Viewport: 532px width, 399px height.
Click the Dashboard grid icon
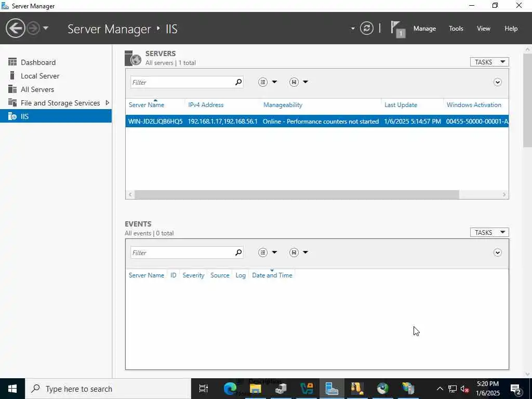pos(12,62)
